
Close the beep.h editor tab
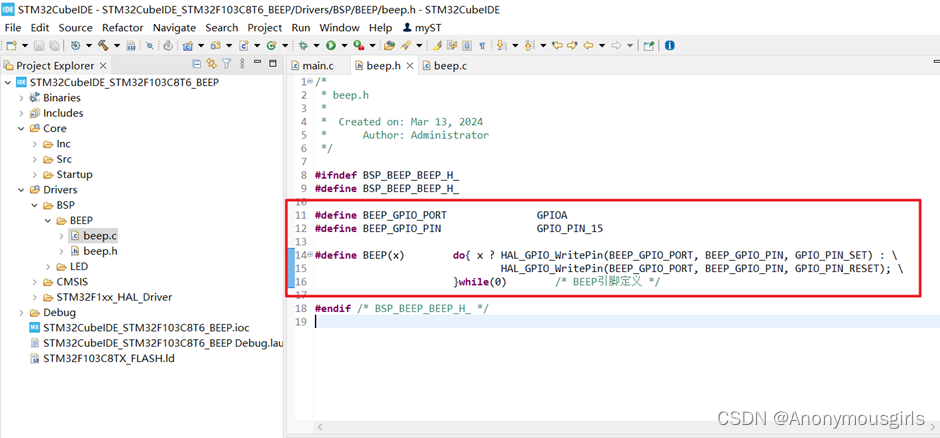point(410,66)
